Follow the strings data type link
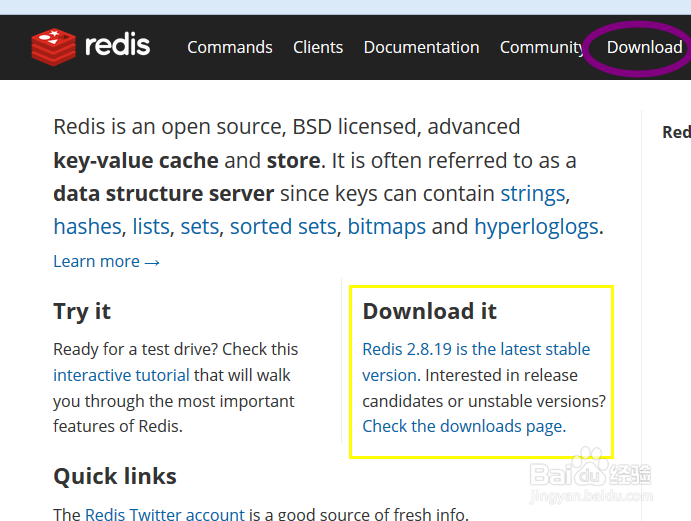691x521 pixels. (x=533, y=194)
